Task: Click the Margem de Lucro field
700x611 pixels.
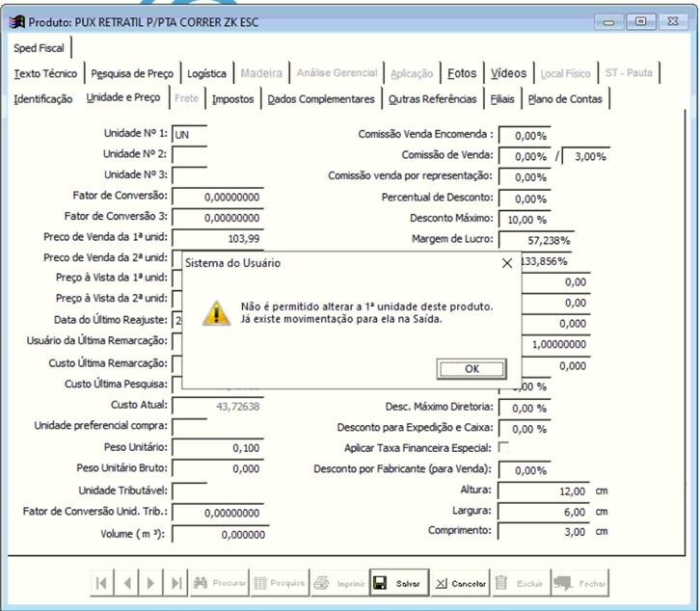Action: click(x=536, y=241)
